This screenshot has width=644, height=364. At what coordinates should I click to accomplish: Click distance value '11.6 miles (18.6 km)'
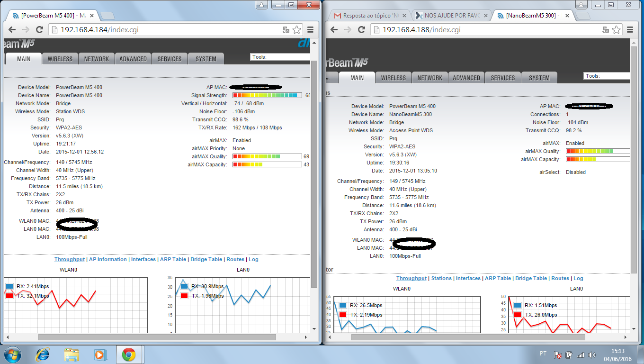412,205
